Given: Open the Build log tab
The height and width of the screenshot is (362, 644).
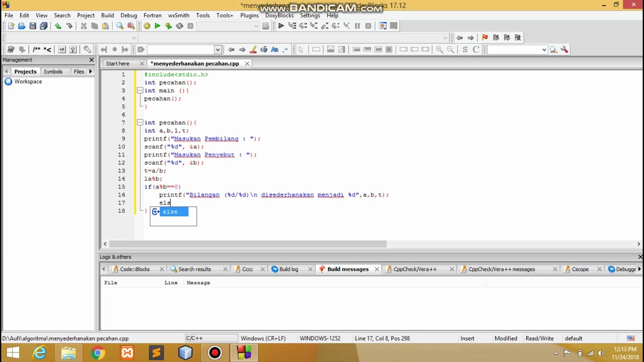Looking at the screenshot, I should pos(289,269).
